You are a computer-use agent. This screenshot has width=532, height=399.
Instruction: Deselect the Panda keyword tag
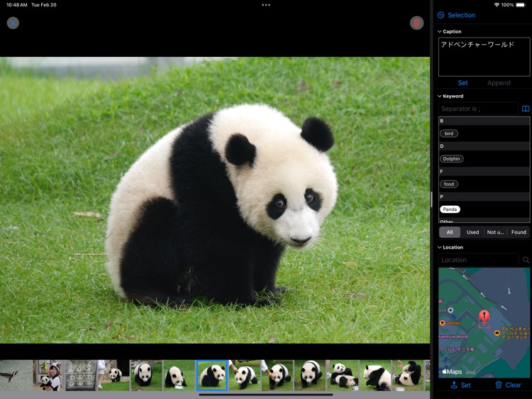[x=450, y=209]
